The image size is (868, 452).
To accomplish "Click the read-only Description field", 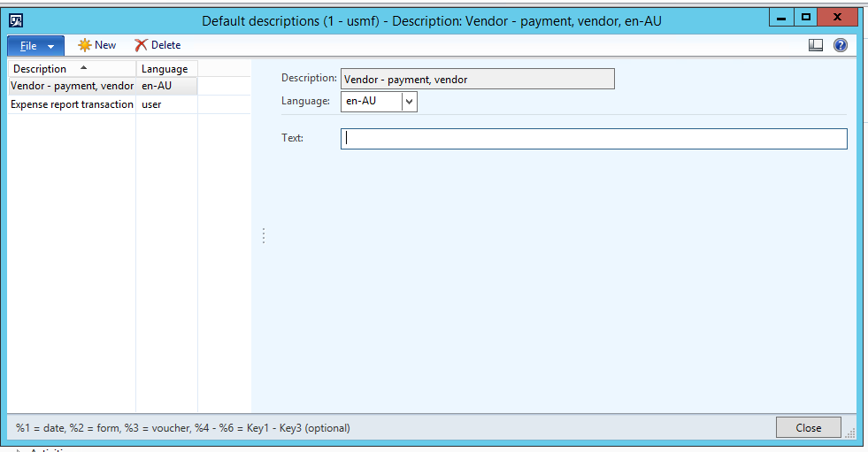I will [x=477, y=80].
